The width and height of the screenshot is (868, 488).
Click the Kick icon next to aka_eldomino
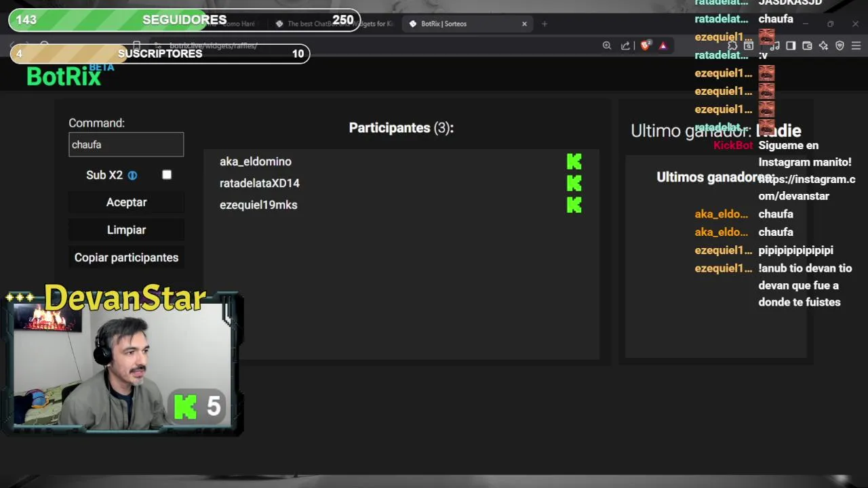[574, 161]
